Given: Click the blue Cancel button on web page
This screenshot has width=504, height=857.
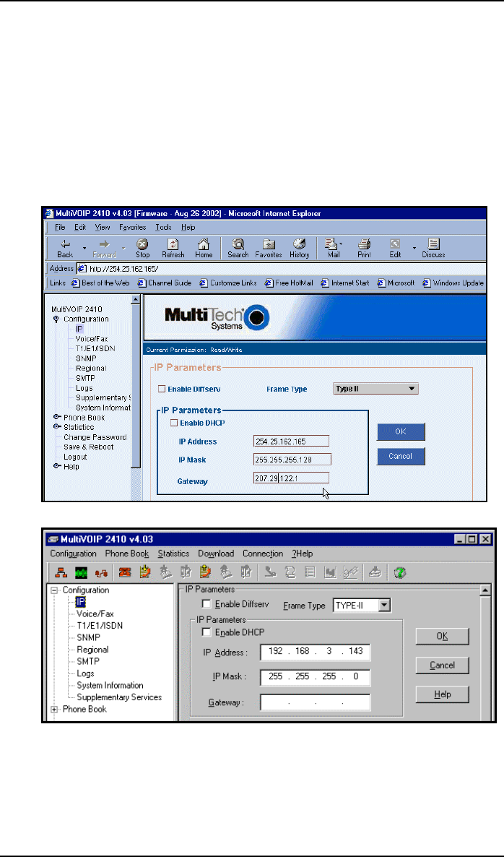Looking at the screenshot, I should coord(401,456).
